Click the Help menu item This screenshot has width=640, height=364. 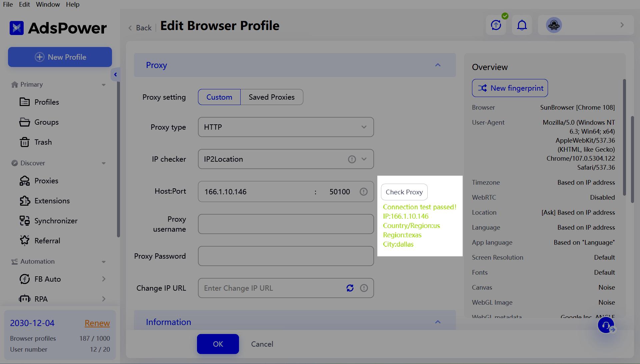tap(73, 4)
